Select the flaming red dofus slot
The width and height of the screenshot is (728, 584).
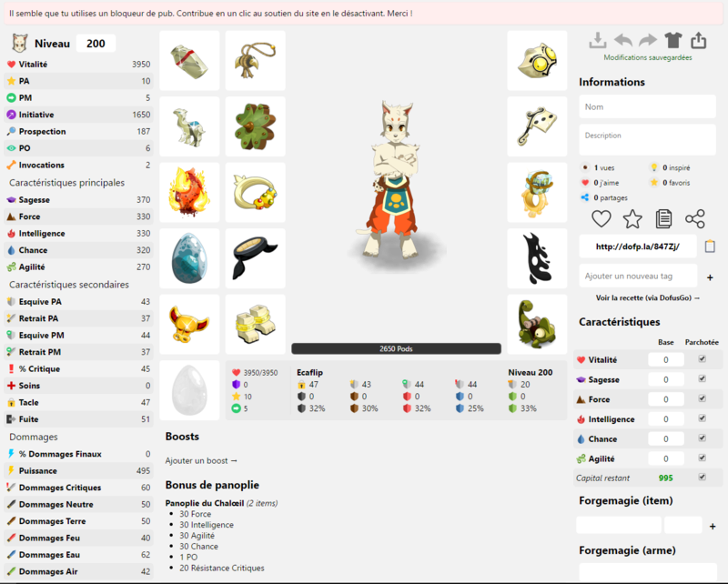189,193
